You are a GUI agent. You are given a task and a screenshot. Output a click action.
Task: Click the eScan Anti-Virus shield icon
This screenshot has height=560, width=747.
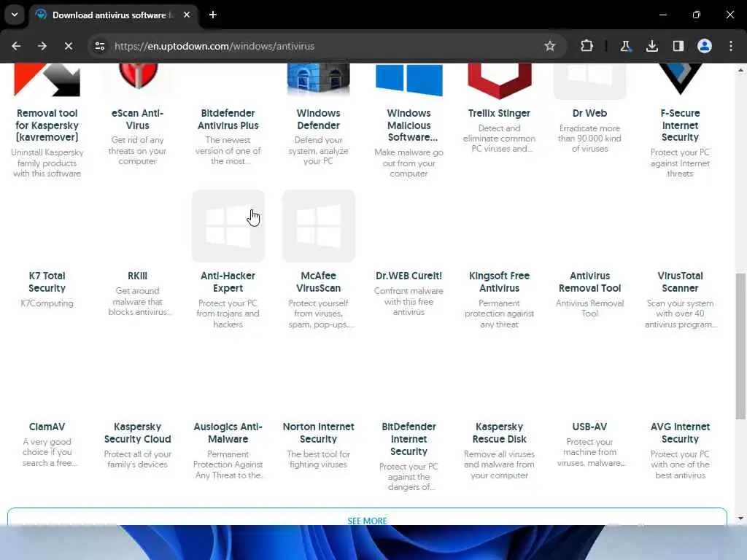[138, 76]
